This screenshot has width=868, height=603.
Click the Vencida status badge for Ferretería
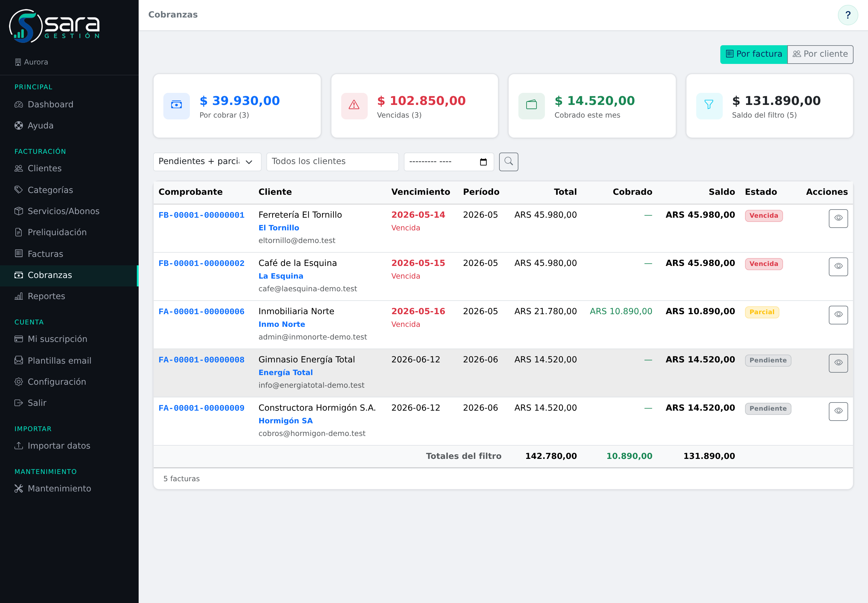[x=764, y=216]
